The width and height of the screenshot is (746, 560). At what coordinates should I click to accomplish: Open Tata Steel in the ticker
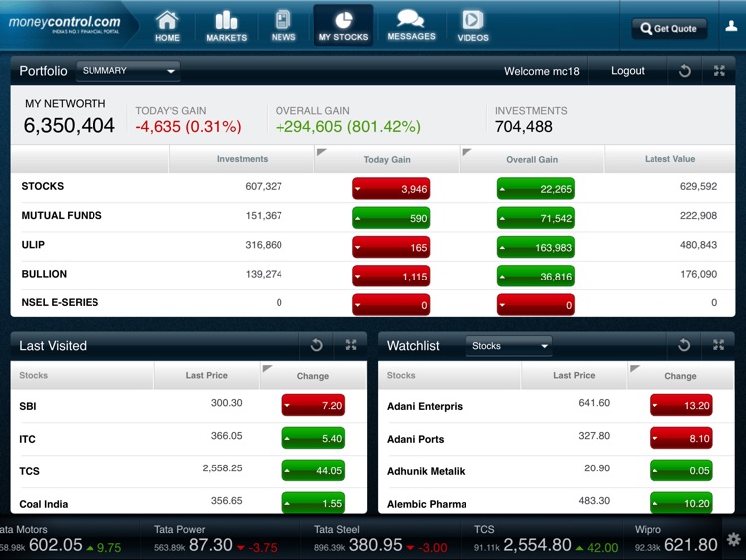(381, 539)
